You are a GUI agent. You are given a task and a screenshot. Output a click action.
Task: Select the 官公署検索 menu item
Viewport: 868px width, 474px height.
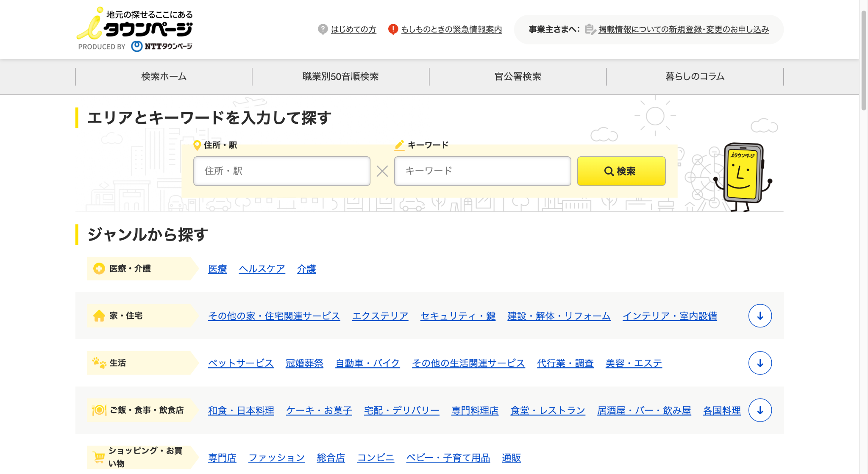pyautogui.click(x=518, y=76)
